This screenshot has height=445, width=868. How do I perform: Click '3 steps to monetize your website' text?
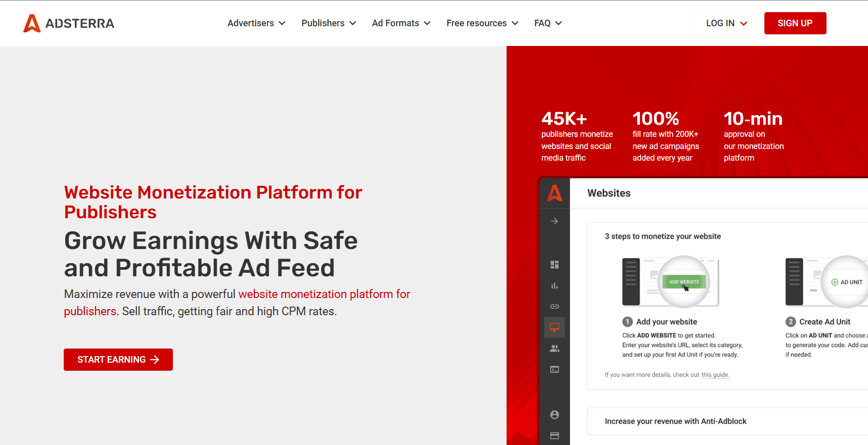pyautogui.click(x=663, y=236)
